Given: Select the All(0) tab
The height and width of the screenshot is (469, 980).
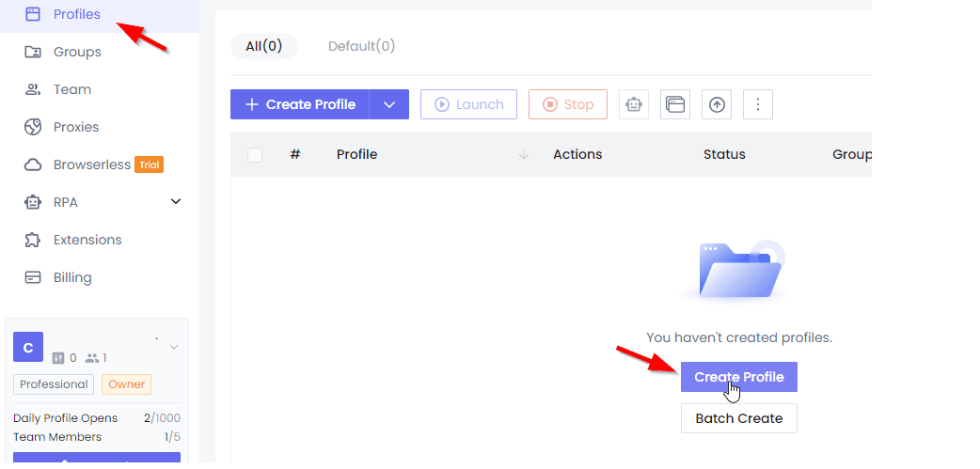Looking at the screenshot, I should [x=263, y=46].
